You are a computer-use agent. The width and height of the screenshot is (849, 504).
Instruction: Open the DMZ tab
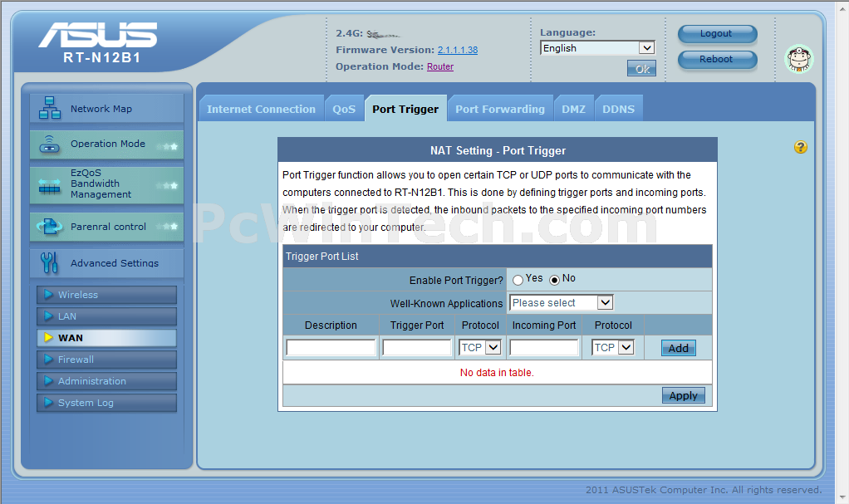[573, 109]
